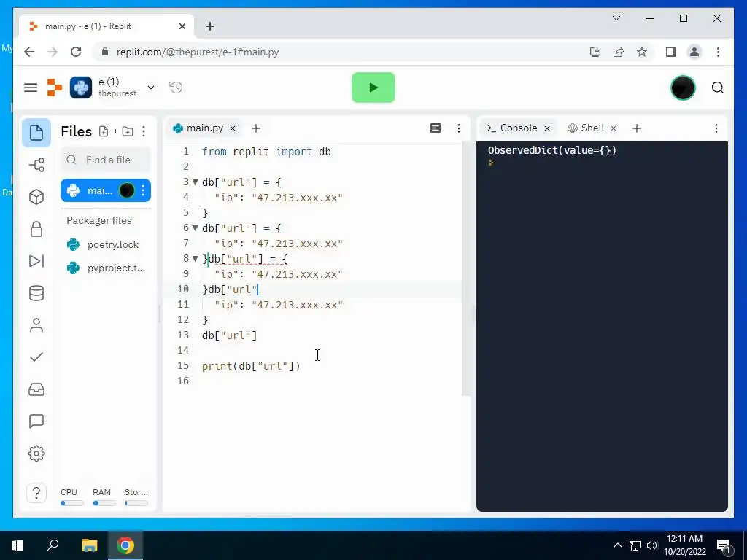The image size is (747, 560).
Task: Reload the page with the browser refresh button
Action: pyautogui.click(x=76, y=52)
